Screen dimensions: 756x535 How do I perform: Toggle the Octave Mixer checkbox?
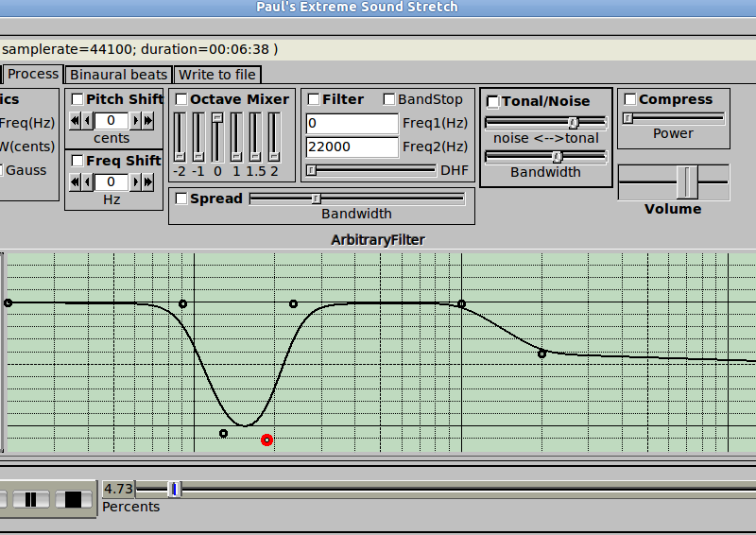[181, 99]
